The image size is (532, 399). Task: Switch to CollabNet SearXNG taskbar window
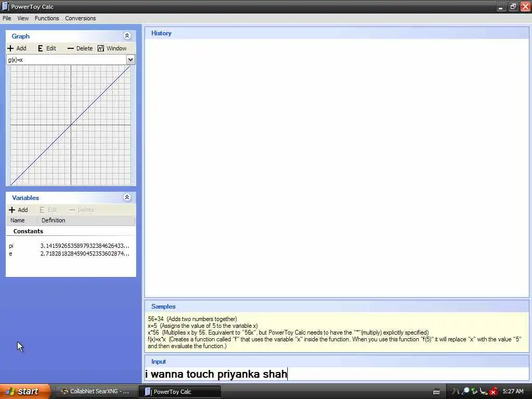tap(95, 392)
